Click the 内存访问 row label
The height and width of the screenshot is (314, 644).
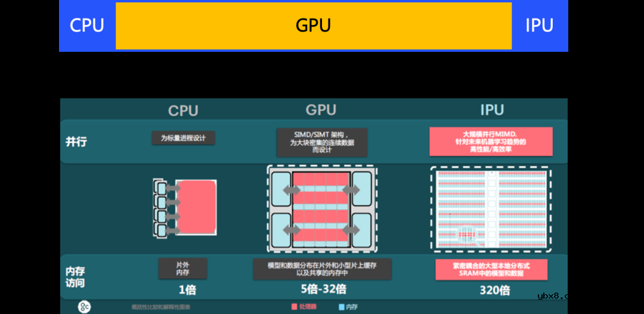click(75, 277)
